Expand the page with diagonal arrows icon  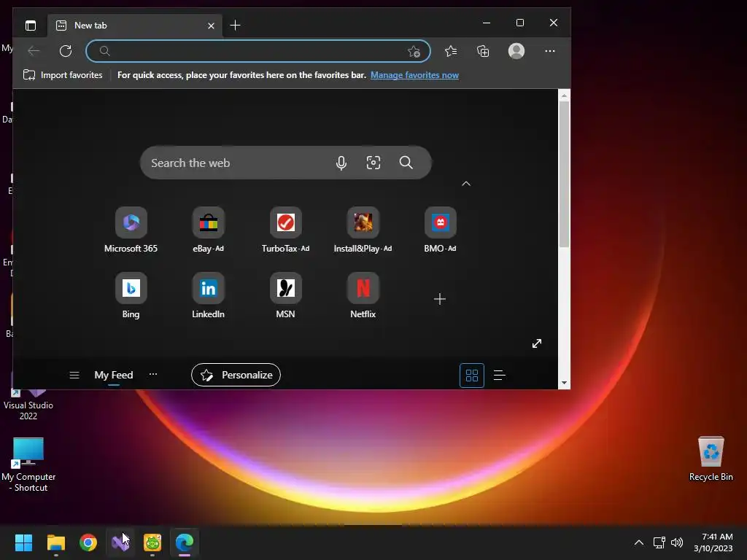(x=537, y=343)
